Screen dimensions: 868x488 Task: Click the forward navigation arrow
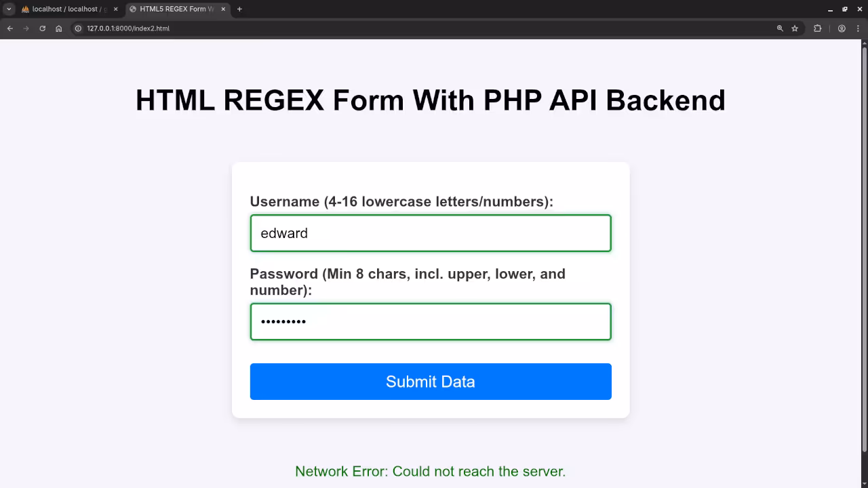tap(26, 28)
